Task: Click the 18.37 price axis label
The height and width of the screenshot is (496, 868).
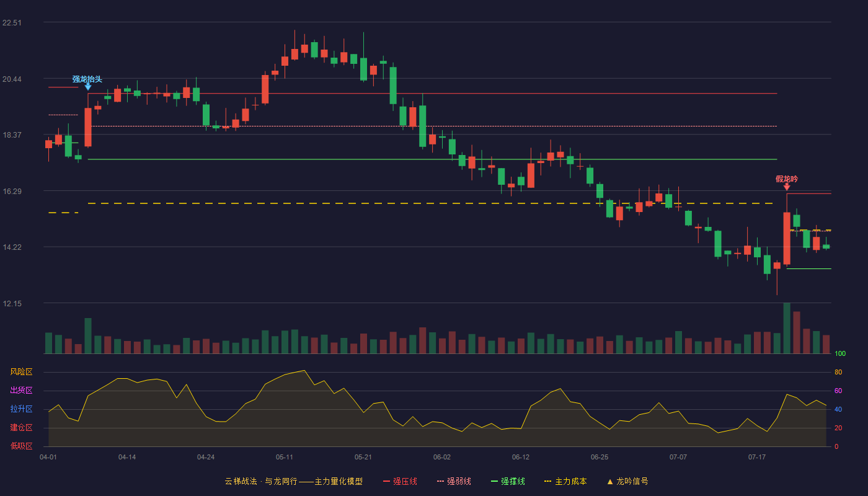Action: pyautogui.click(x=12, y=135)
